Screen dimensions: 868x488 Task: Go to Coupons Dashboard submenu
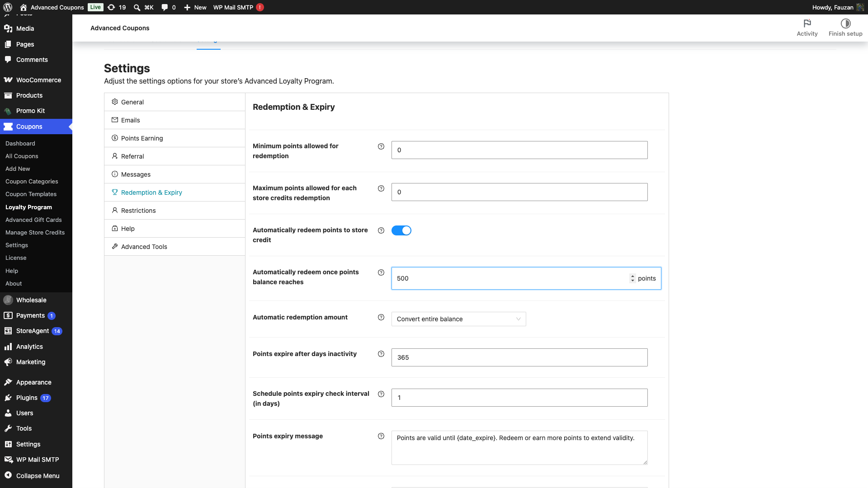pyautogui.click(x=20, y=143)
